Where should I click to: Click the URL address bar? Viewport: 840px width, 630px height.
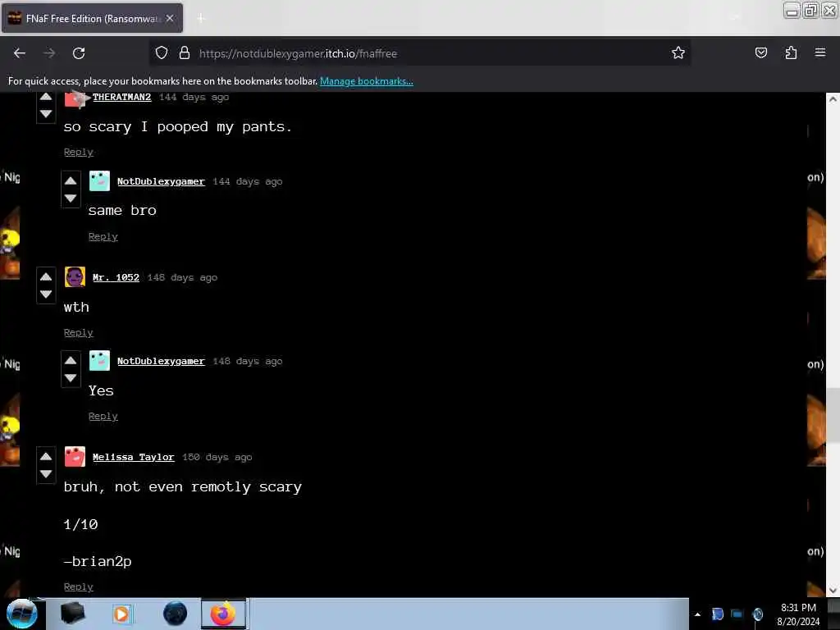click(419, 53)
